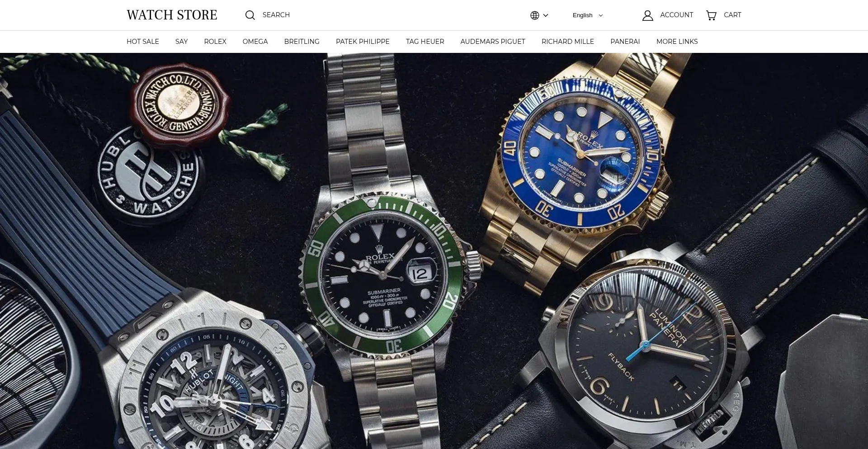Select the SAY menu item
Image resolution: width=868 pixels, height=449 pixels.
tap(181, 42)
